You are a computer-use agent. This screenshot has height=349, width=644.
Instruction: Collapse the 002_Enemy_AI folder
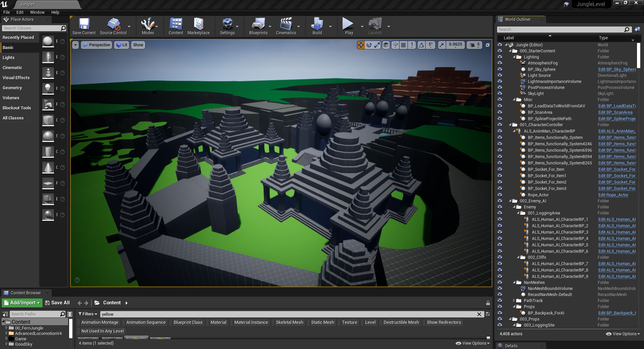tap(511, 201)
